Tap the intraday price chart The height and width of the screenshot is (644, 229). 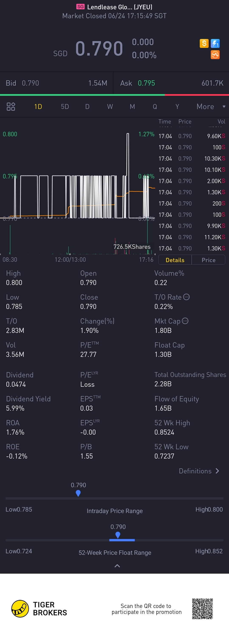click(x=78, y=176)
